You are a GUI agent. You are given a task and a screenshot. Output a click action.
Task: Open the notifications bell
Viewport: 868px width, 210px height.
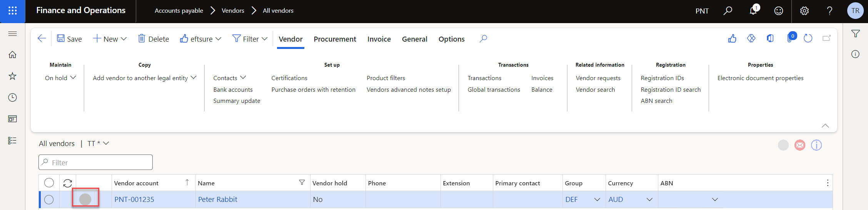click(753, 11)
